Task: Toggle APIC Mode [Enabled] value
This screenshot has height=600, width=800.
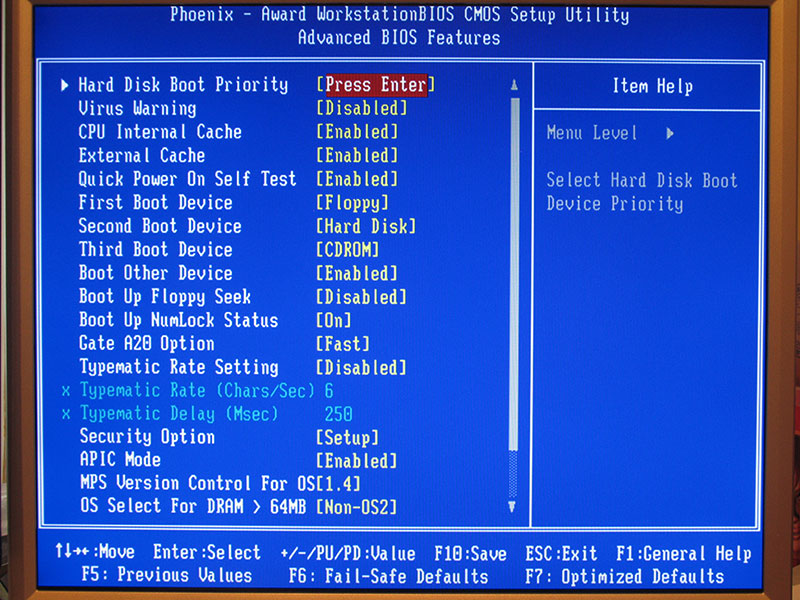Action: tap(357, 461)
